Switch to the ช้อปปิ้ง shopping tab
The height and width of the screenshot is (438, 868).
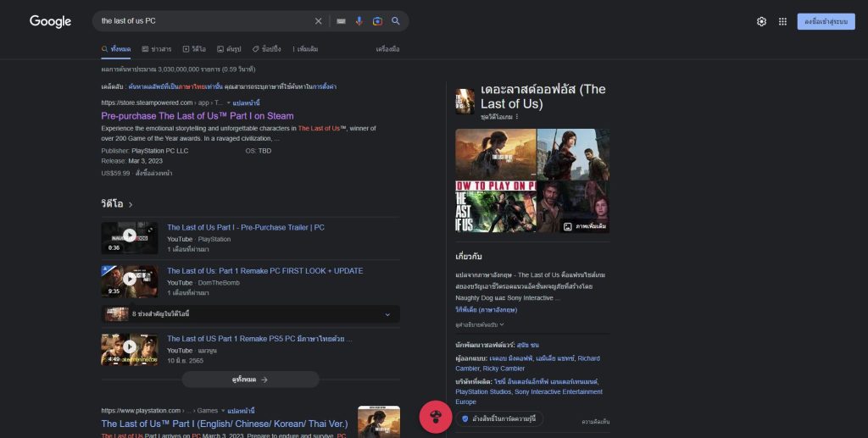coord(267,49)
